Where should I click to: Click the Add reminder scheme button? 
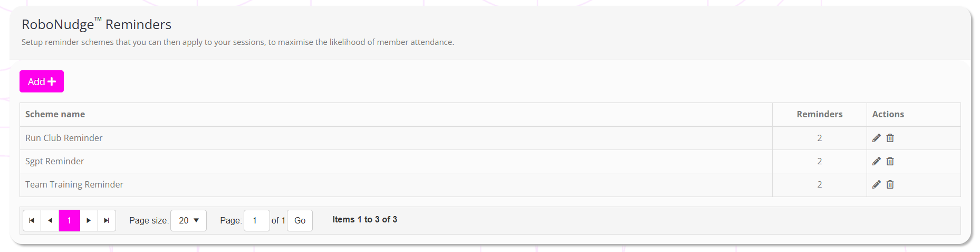coord(42,81)
